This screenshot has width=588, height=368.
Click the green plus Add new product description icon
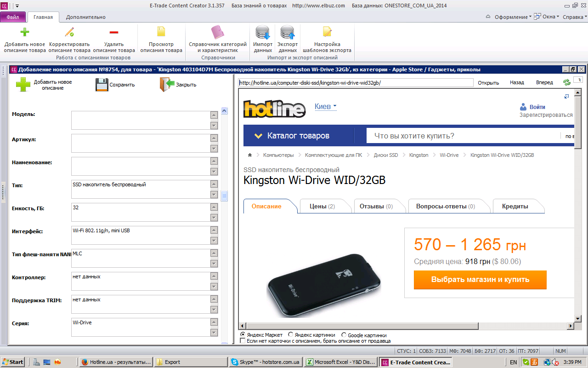pos(25,32)
